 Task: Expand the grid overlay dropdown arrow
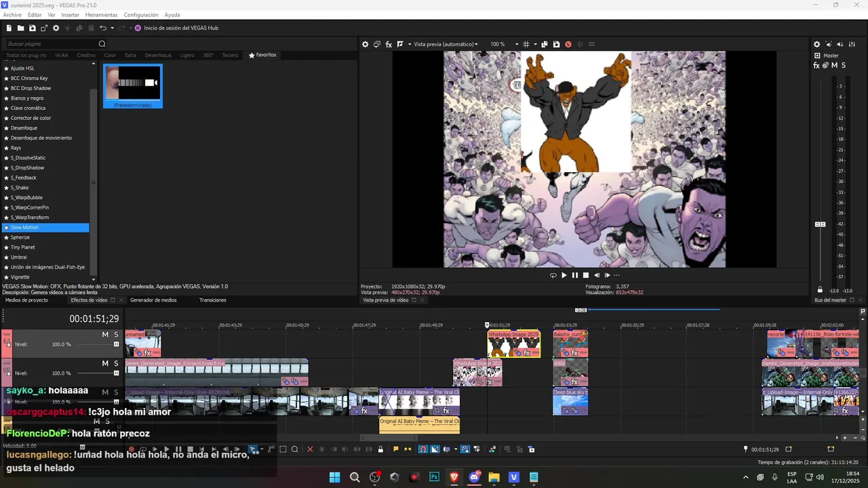click(534, 44)
